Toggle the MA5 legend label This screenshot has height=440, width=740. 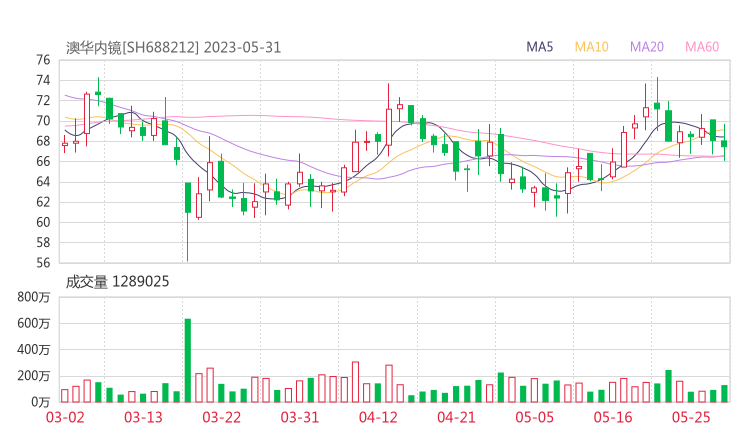pos(540,47)
